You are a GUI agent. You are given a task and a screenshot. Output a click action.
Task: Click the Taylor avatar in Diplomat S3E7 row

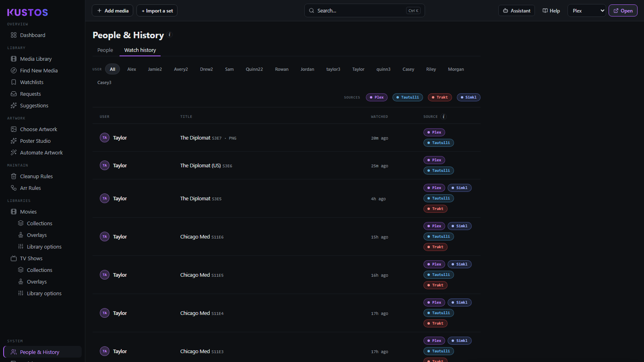[105, 138]
